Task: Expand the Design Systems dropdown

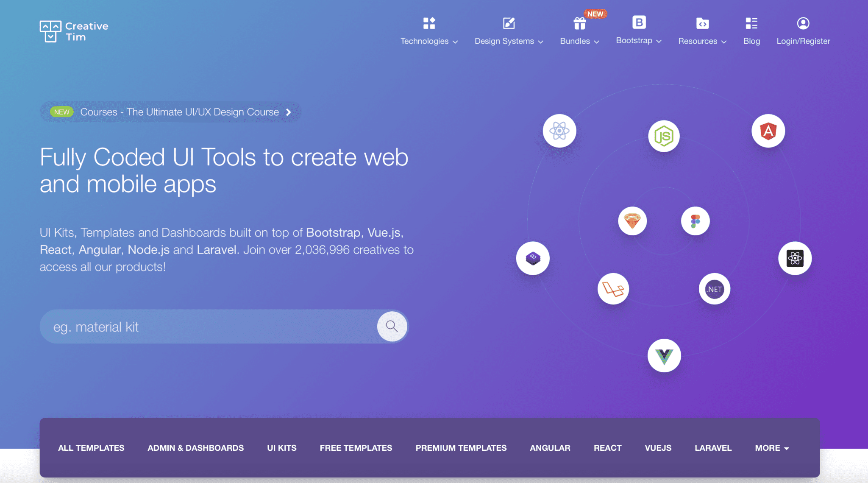Action: pos(509,41)
